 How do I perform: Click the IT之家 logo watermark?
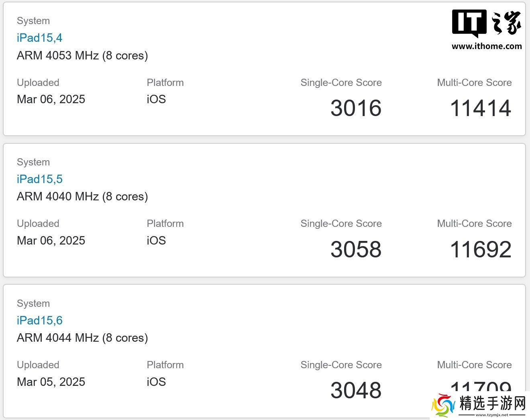[487, 24]
